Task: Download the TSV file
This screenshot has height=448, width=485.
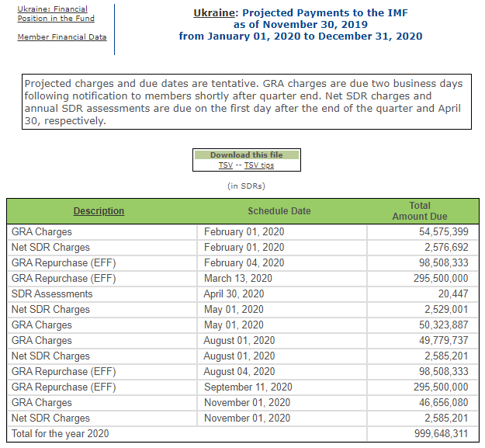Action: (225, 165)
